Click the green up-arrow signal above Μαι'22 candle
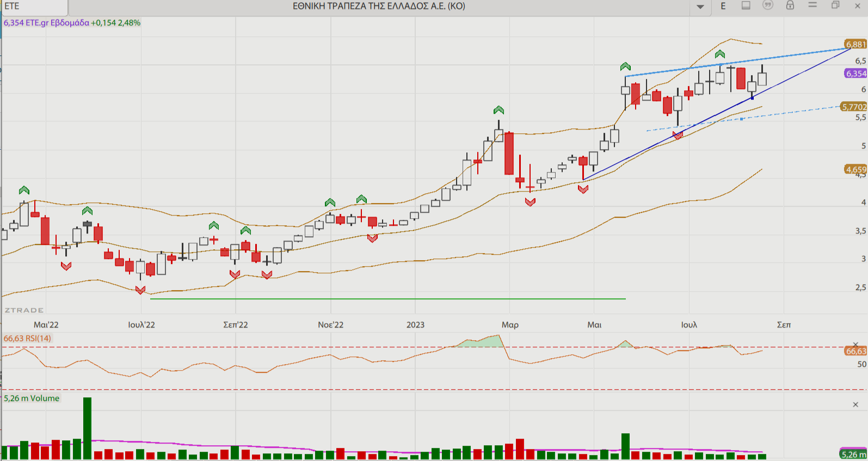The image size is (868, 461). click(24, 190)
